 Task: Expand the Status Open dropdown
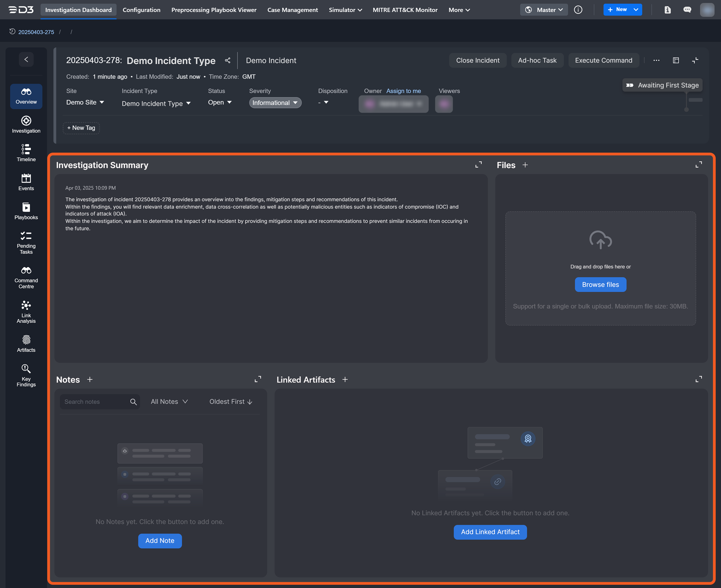[x=220, y=102]
